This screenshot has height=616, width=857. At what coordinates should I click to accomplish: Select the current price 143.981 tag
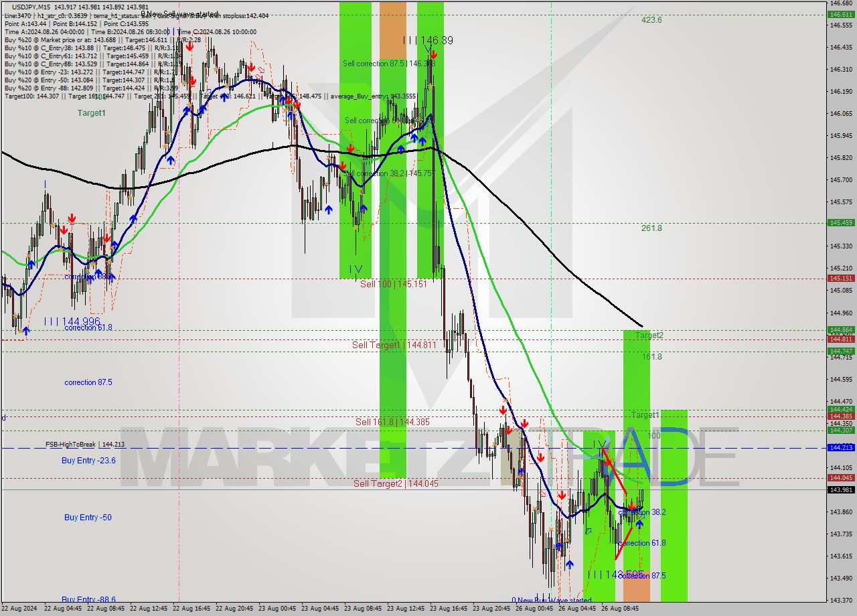pos(842,490)
